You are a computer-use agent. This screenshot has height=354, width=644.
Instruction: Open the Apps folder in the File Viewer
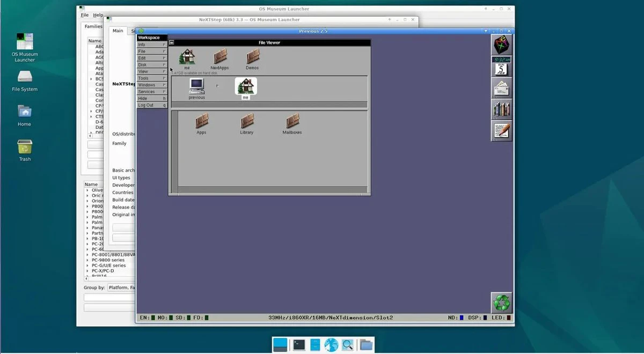(201, 124)
